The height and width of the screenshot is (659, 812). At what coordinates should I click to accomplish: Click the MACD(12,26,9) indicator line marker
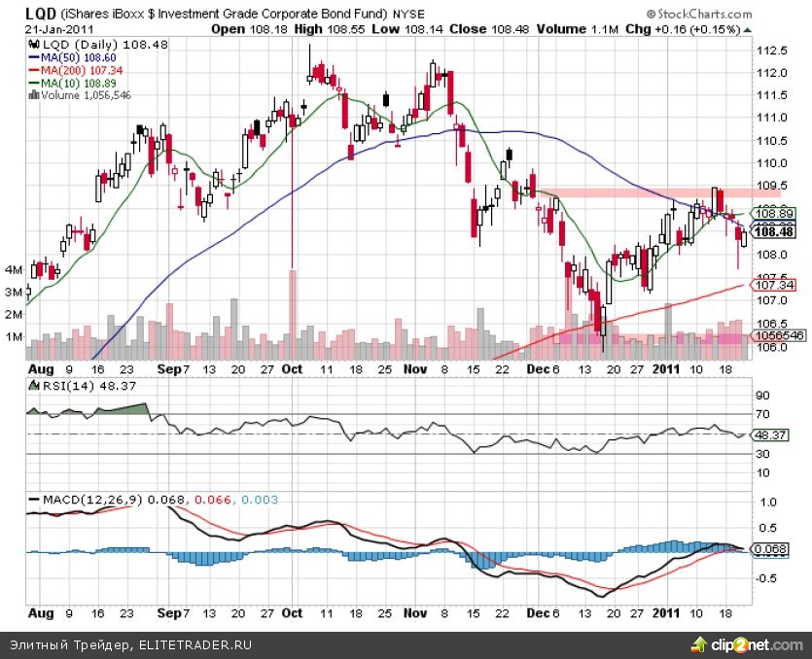point(33,500)
